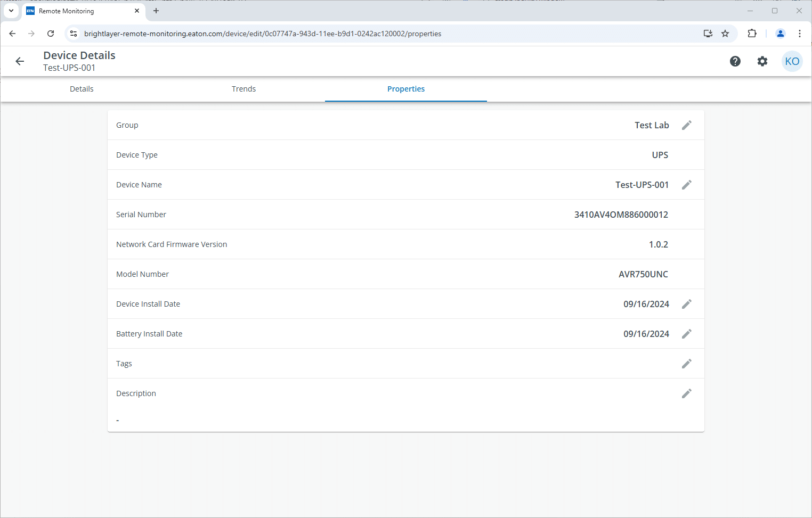Click the Device Install Date value

point(646,304)
